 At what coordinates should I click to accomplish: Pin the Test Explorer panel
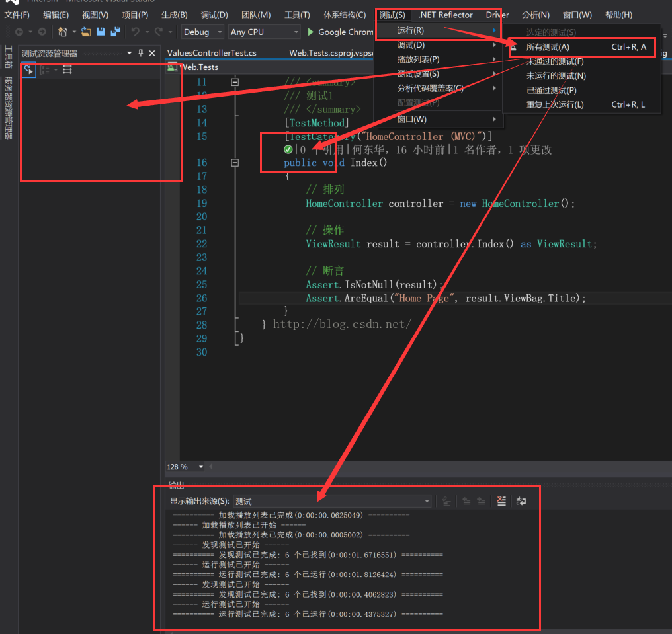(x=141, y=53)
